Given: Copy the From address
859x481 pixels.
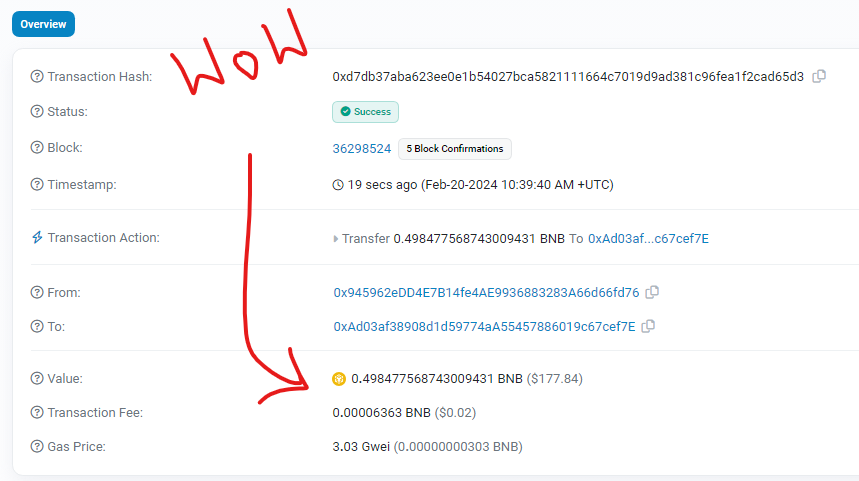Looking at the screenshot, I should point(652,293).
